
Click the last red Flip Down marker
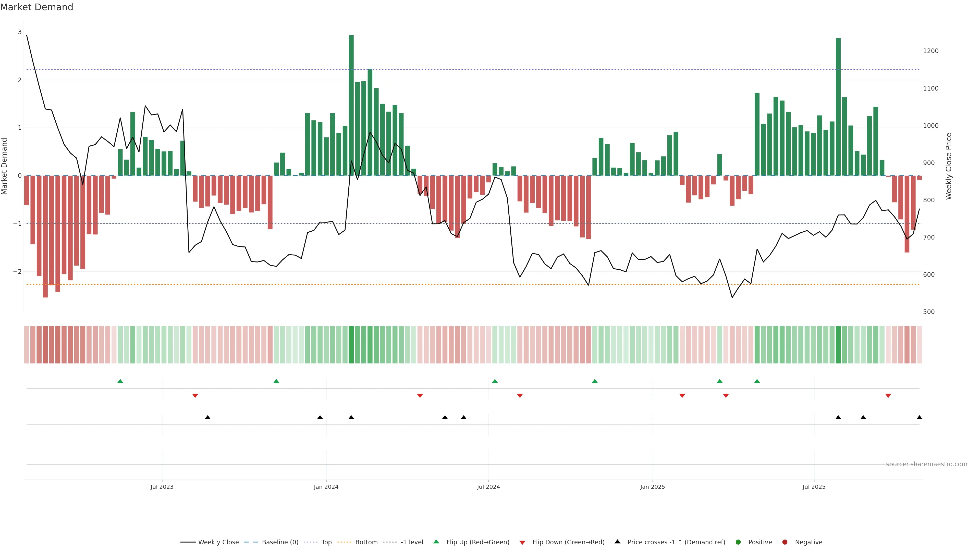[x=888, y=396]
